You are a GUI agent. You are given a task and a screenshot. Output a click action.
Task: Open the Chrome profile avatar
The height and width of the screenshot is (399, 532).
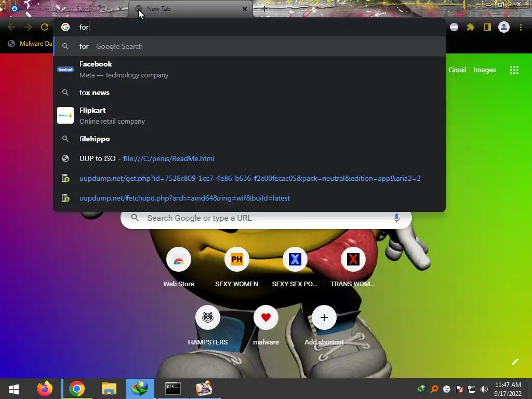(x=504, y=27)
